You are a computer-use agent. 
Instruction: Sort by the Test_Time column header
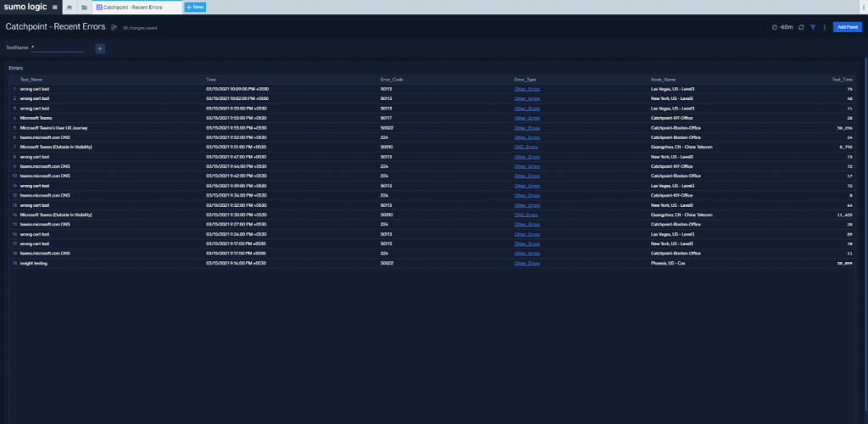pyautogui.click(x=842, y=80)
